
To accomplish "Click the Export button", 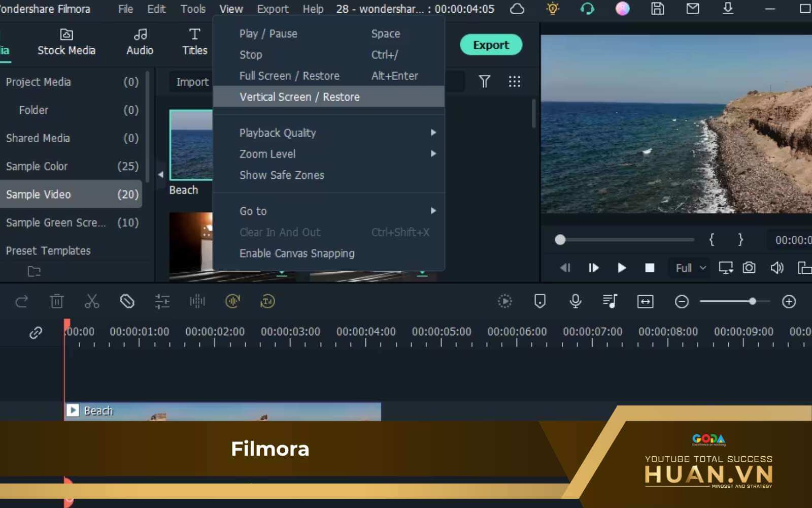I will 491,45.
